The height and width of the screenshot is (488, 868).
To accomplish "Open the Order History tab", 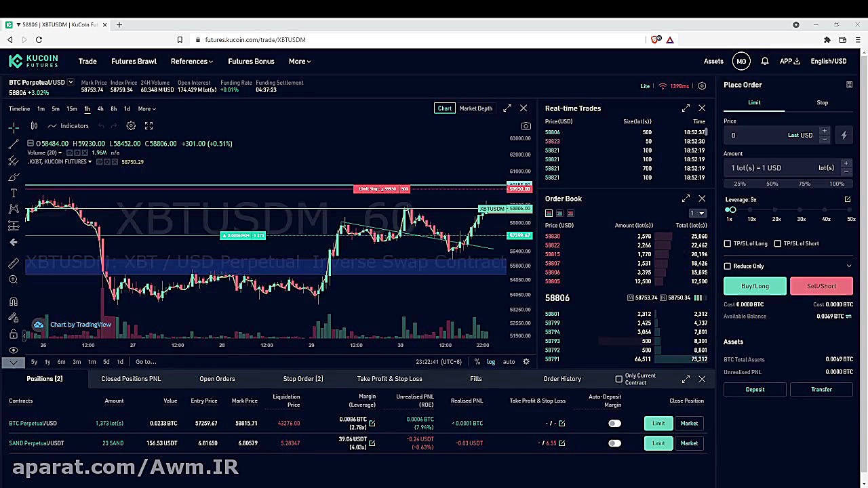I will pyautogui.click(x=562, y=379).
